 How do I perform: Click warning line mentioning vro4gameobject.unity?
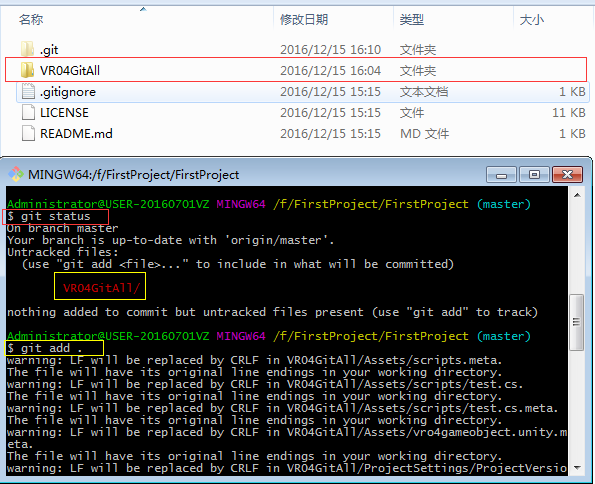pyautogui.click(x=287, y=438)
